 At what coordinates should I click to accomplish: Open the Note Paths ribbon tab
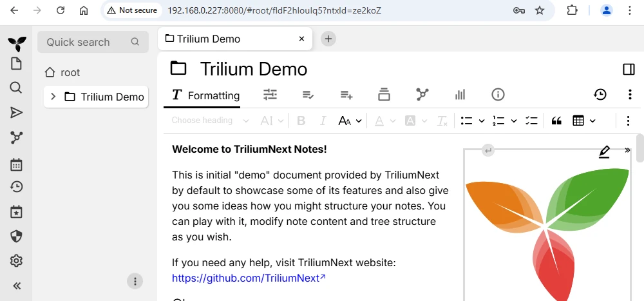(x=384, y=95)
